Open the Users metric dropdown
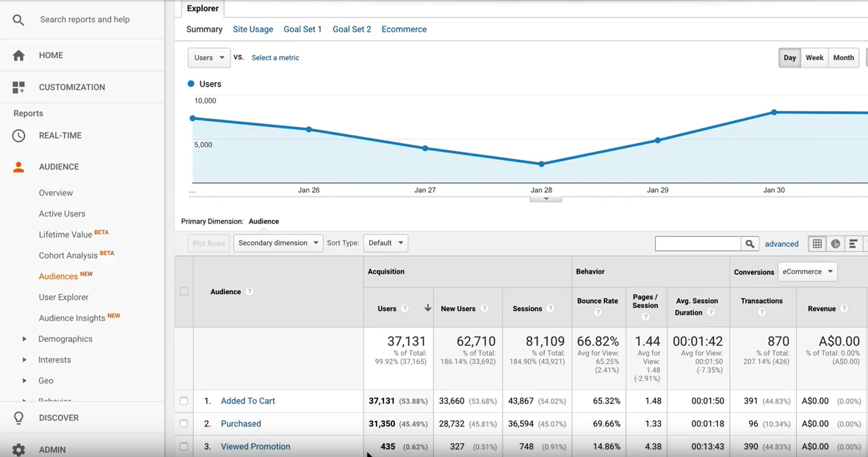 pyautogui.click(x=209, y=57)
